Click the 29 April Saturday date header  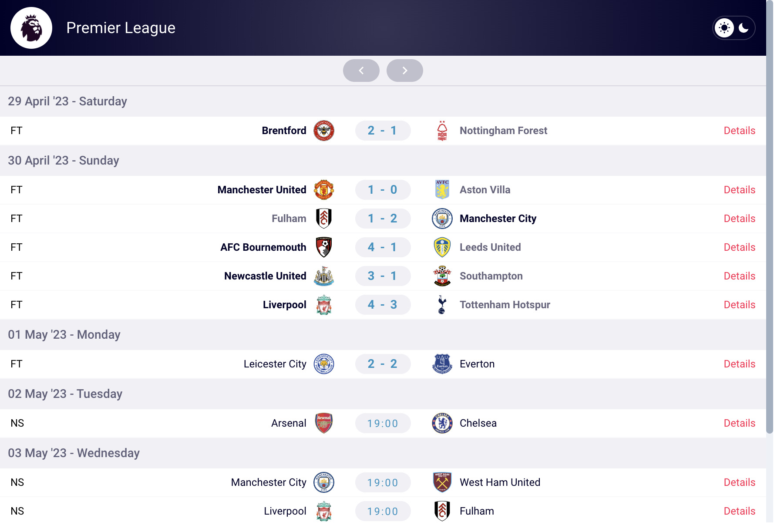click(x=67, y=101)
